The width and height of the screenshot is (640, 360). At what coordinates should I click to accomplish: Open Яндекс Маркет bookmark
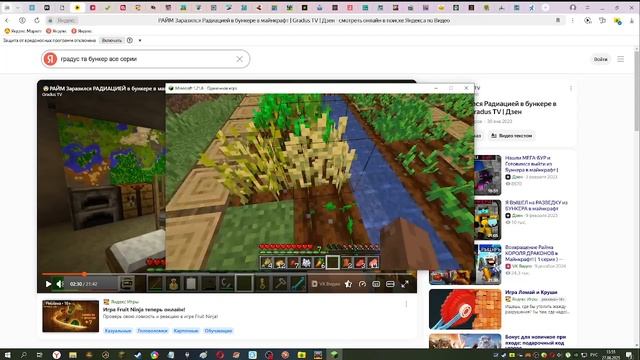23,31
